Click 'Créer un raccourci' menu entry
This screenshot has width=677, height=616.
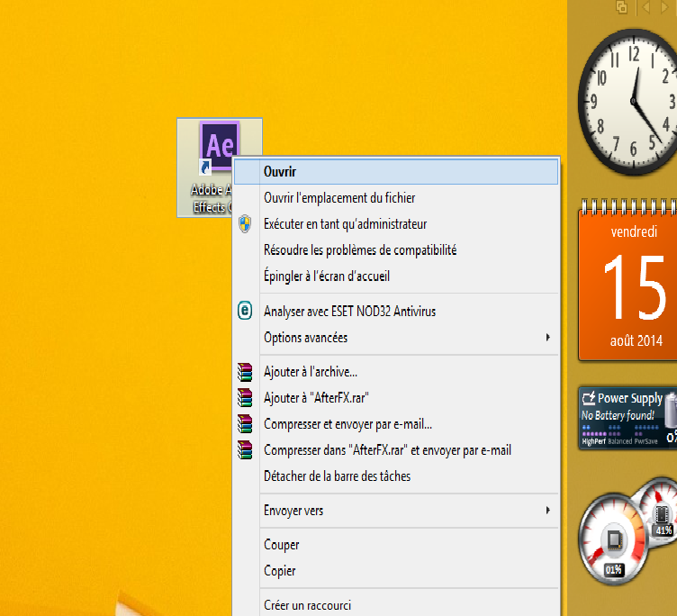307,605
